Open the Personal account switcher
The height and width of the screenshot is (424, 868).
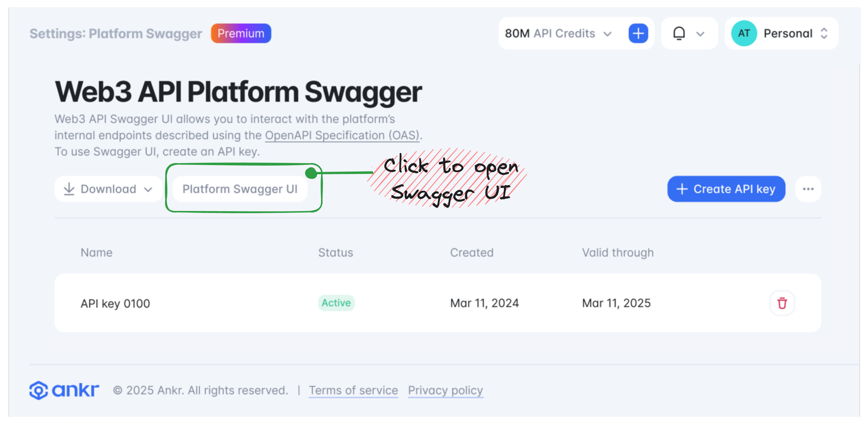pos(781,33)
